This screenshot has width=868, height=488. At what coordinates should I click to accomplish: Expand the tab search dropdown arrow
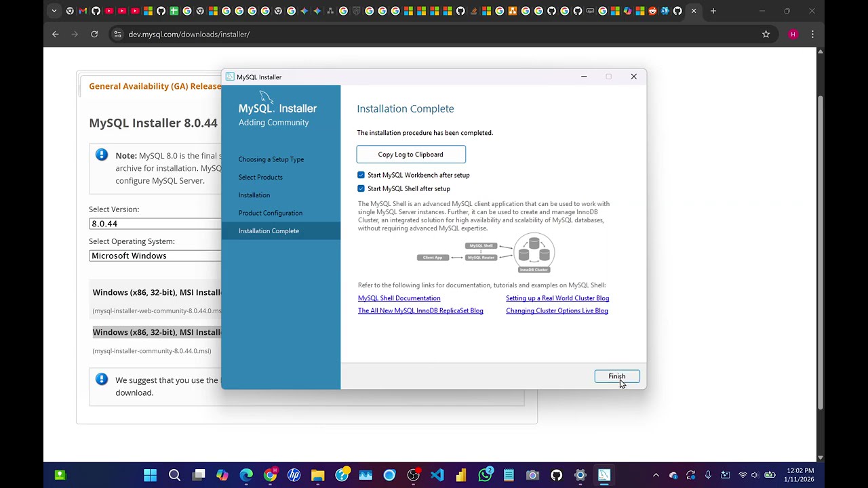coord(54,11)
